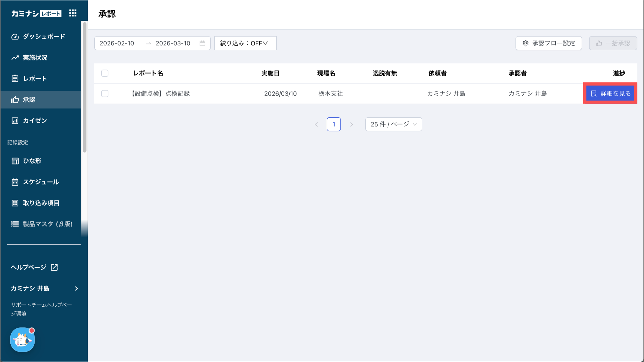This screenshot has height=362, width=644.
Task: Click the ひな形 template table icon
Action: (x=15, y=161)
